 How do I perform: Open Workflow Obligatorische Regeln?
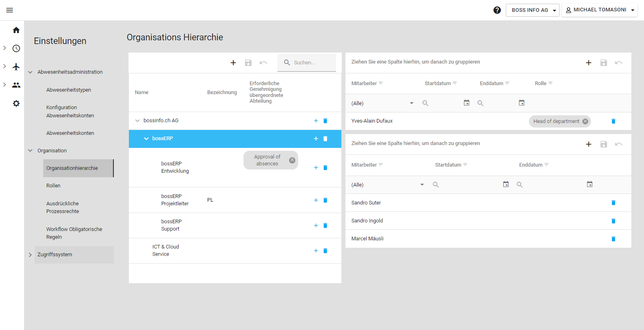74,233
